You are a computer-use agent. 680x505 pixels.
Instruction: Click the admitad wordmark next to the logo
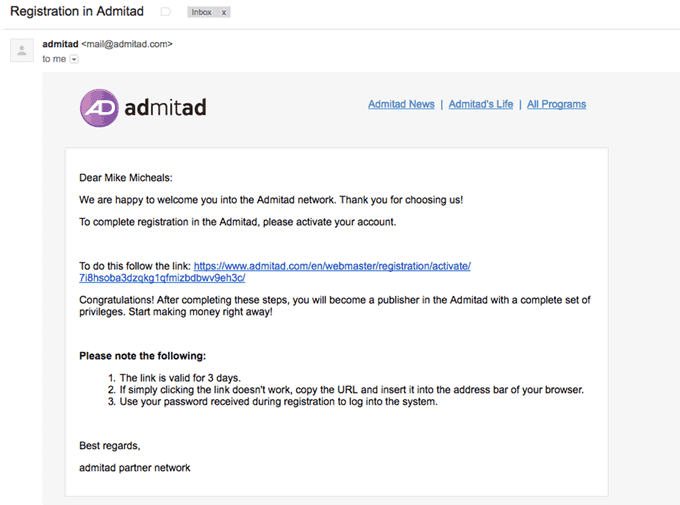pos(165,108)
